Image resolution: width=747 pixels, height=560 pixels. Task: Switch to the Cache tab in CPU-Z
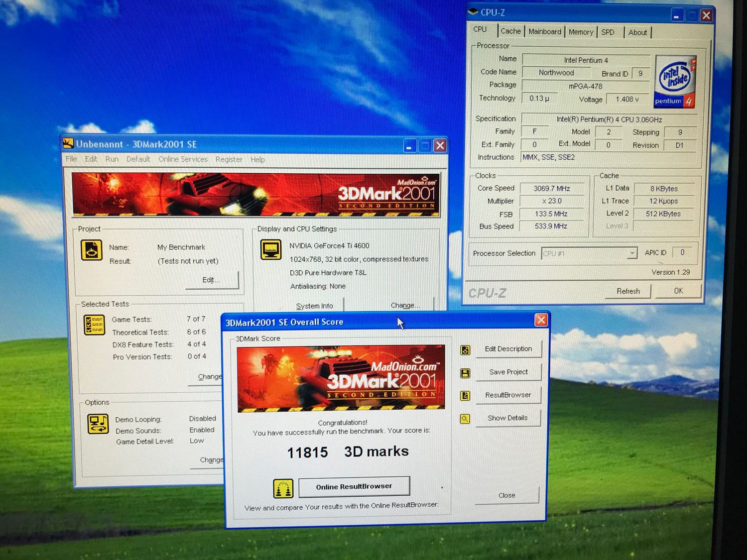point(510,31)
